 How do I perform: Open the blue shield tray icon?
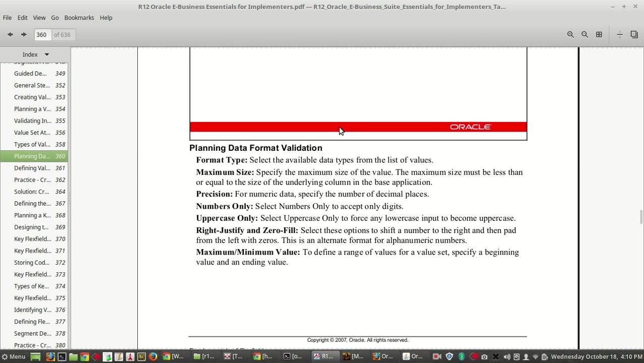[x=449, y=356]
